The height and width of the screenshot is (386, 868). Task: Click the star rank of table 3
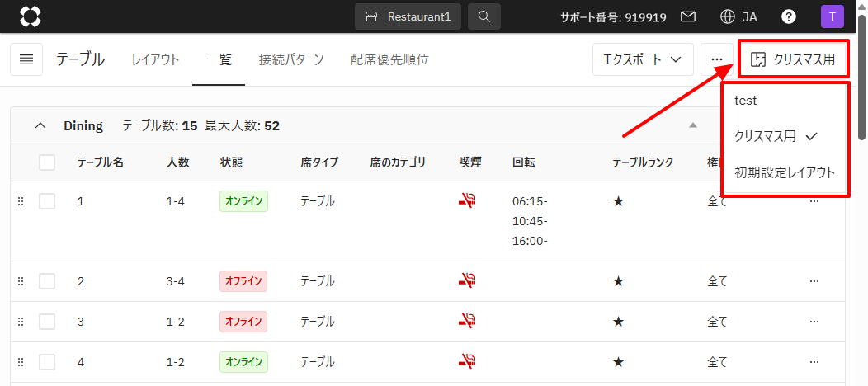tap(618, 322)
